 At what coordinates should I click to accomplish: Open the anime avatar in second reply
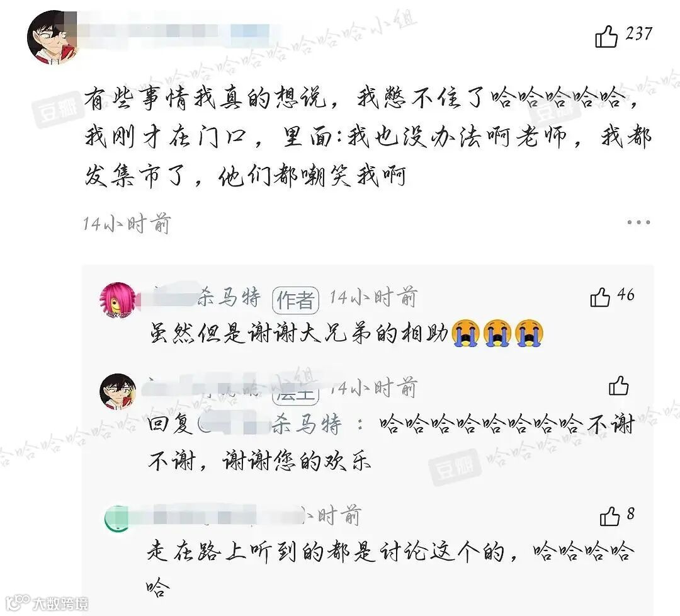118,391
